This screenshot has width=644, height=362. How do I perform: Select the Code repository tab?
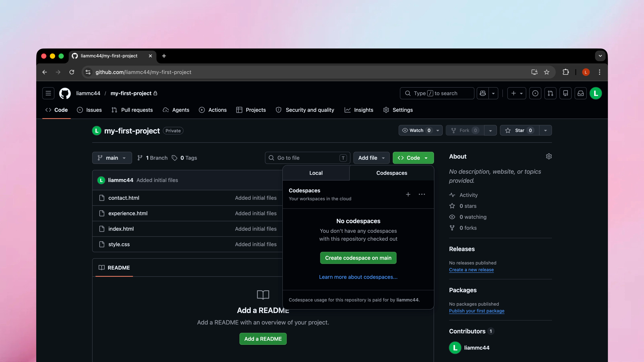pos(56,110)
